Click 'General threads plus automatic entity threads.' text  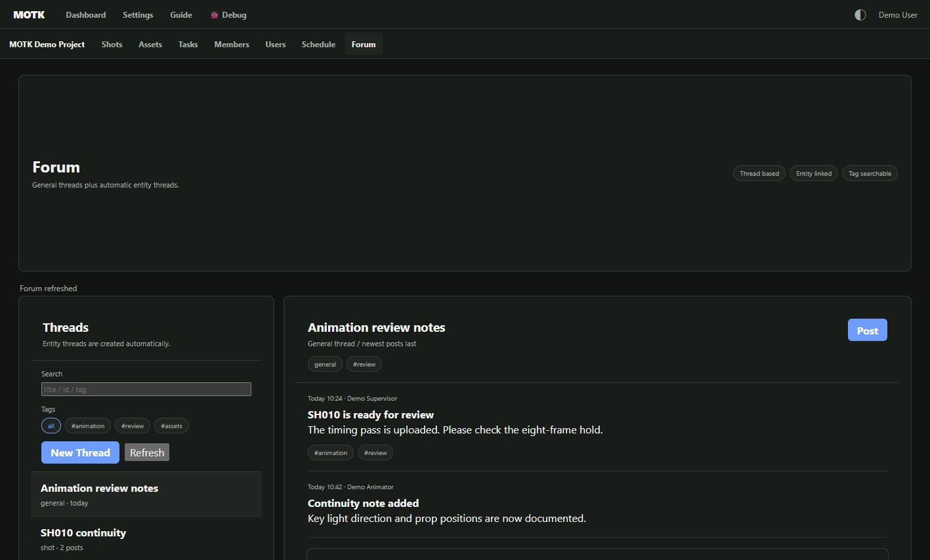pos(106,185)
